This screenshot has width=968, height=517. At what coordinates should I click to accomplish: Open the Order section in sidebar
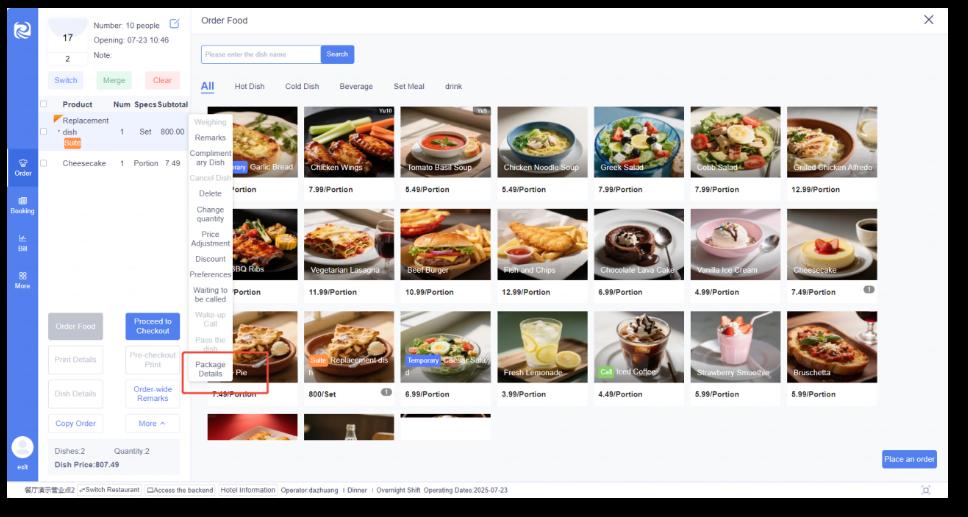click(x=23, y=167)
